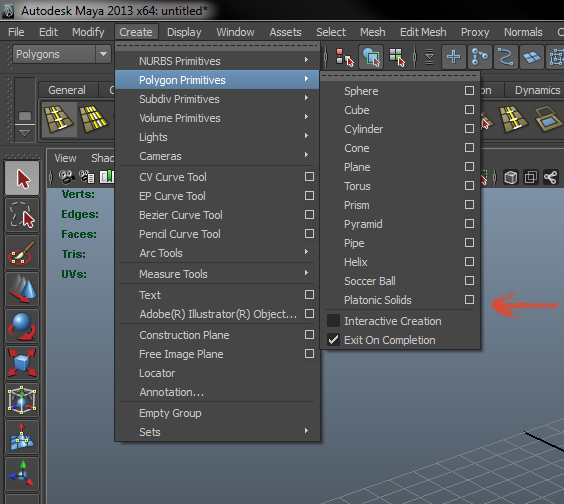Open the Normals menu
Image resolution: width=564 pixels, height=504 pixels.
(x=523, y=32)
